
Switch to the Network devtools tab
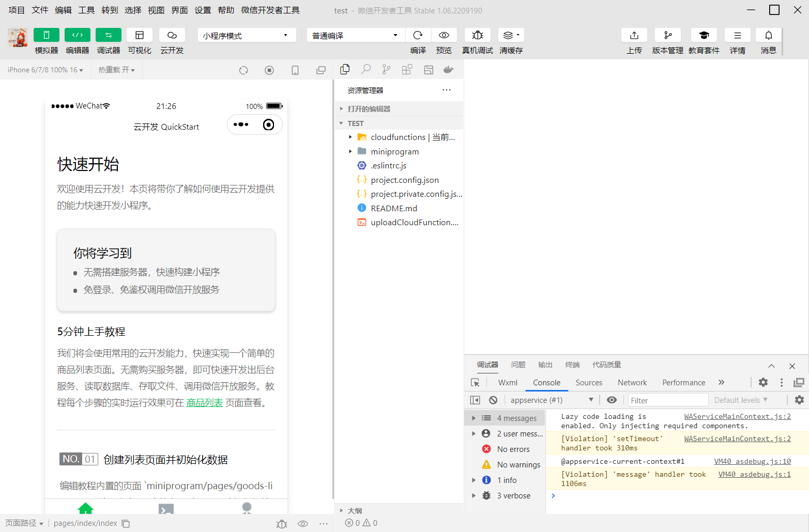click(x=632, y=383)
